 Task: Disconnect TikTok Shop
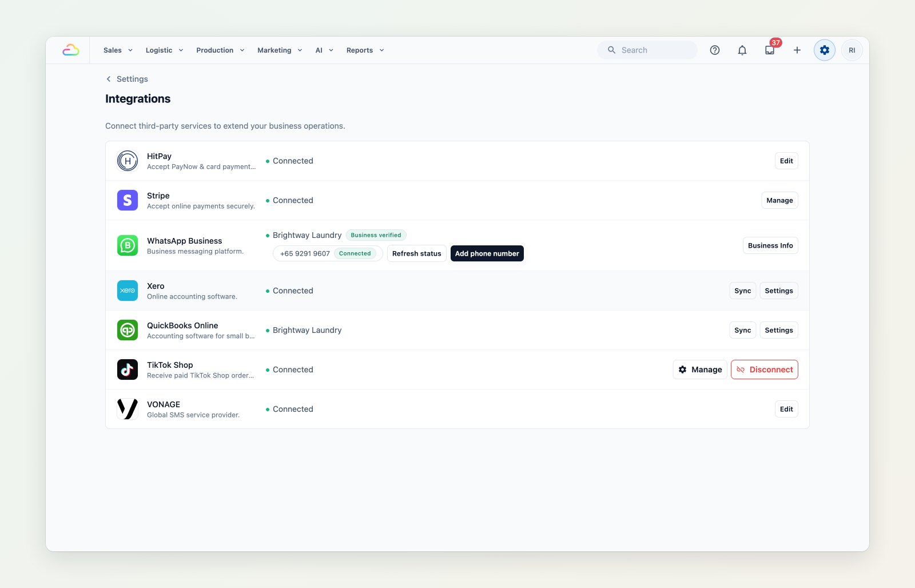(765, 370)
